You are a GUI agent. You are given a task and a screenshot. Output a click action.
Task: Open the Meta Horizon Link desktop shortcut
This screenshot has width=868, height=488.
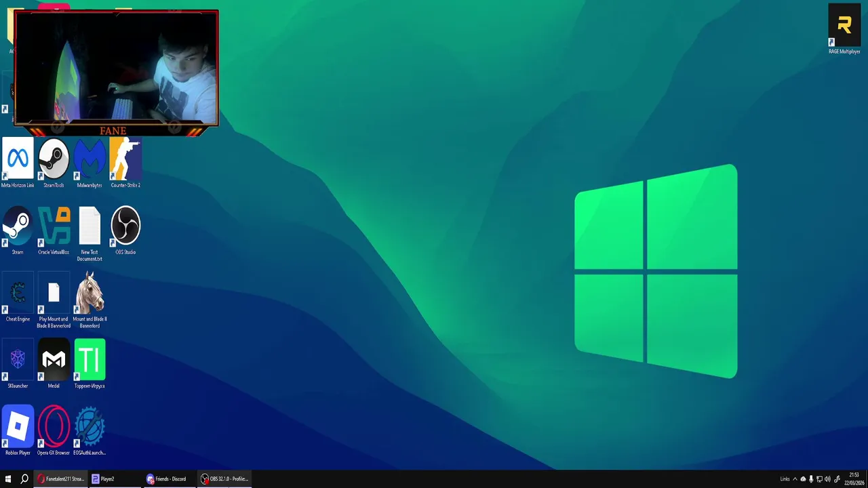tap(18, 163)
